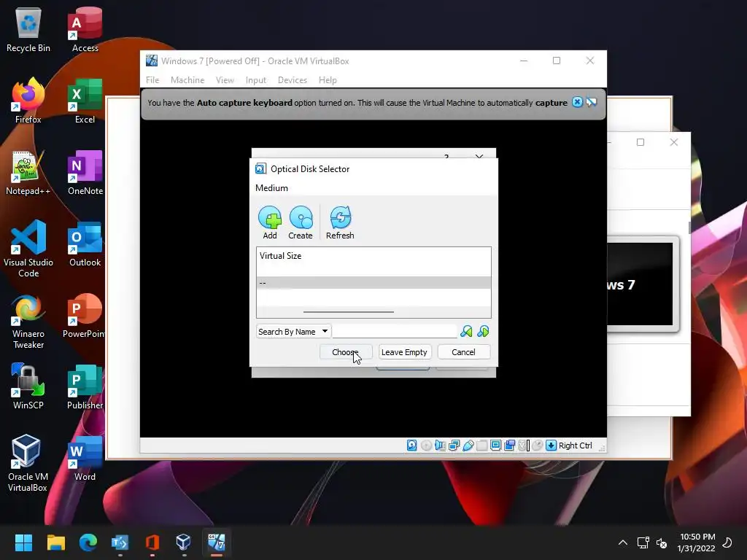Image resolution: width=747 pixels, height=560 pixels.
Task: Click the medium list horizontal scrollbar
Action: pos(349,312)
